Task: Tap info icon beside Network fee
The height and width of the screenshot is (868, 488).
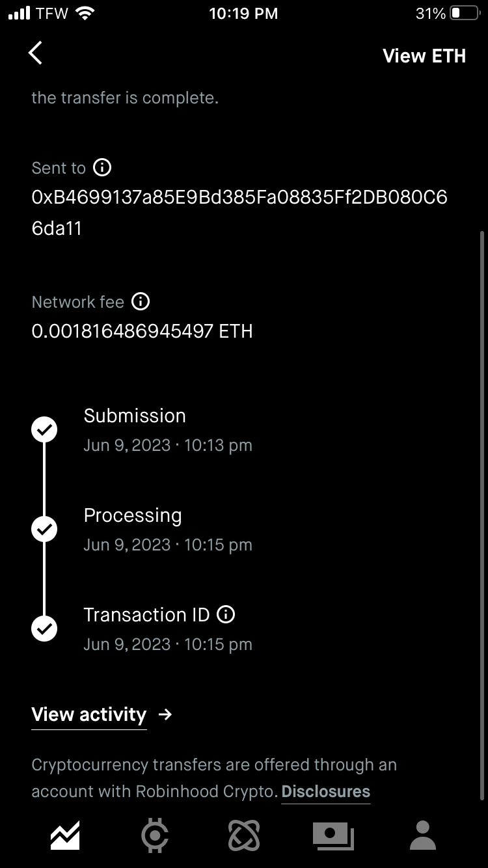Action: tap(141, 302)
